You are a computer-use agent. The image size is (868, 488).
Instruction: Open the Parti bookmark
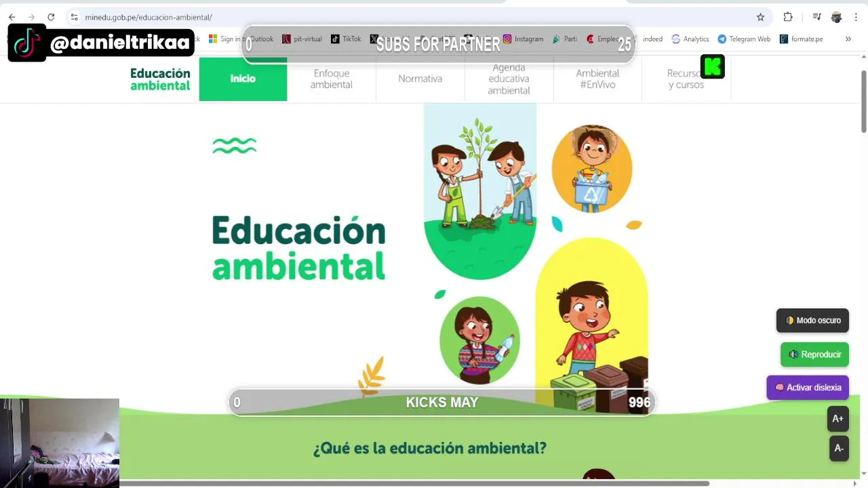click(564, 39)
